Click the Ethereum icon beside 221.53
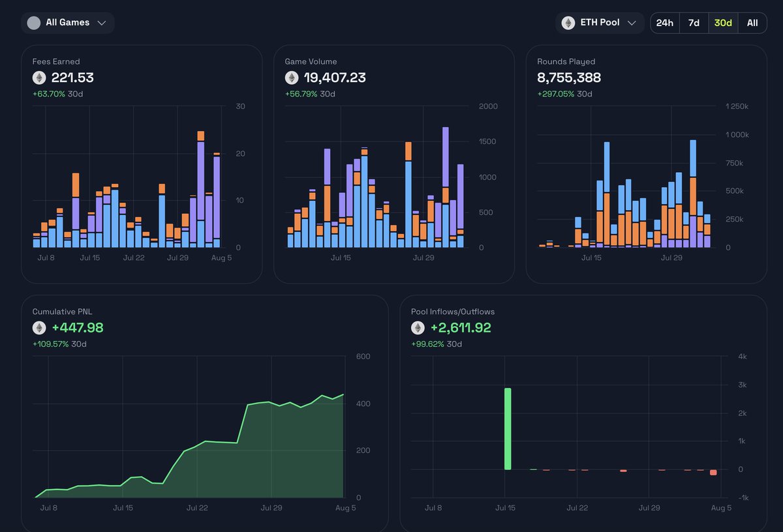The height and width of the screenshot is (532, 783). coord(39,78)
